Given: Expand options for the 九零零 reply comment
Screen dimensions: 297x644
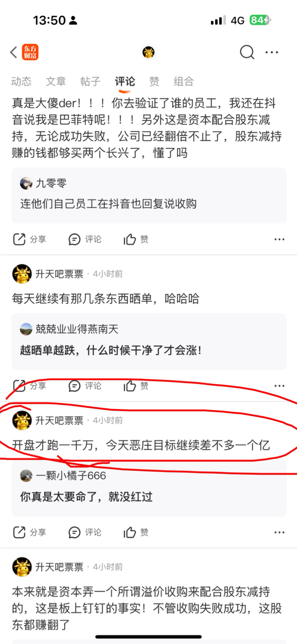Looking at the screenshot, I should pos(279,240).
